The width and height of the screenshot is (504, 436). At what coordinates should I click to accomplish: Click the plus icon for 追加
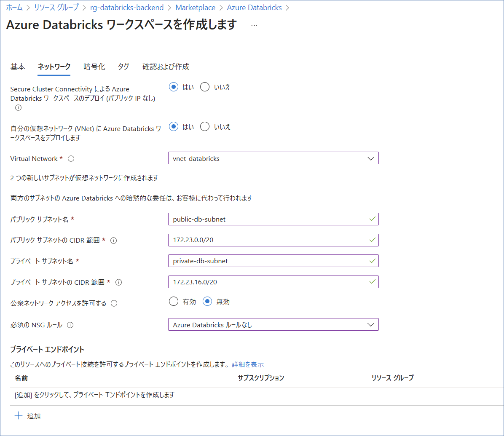pyautogui.click(x=18, y=415)
